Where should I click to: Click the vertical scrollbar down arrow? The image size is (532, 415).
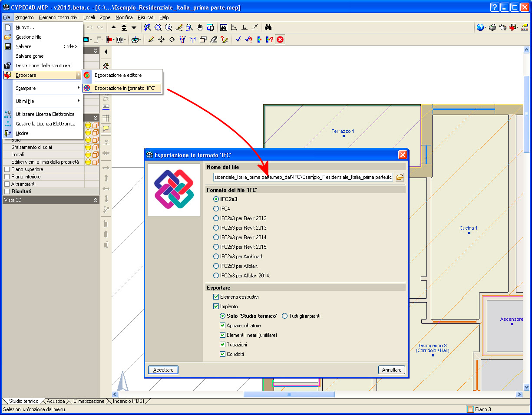(x=526, y=386)
